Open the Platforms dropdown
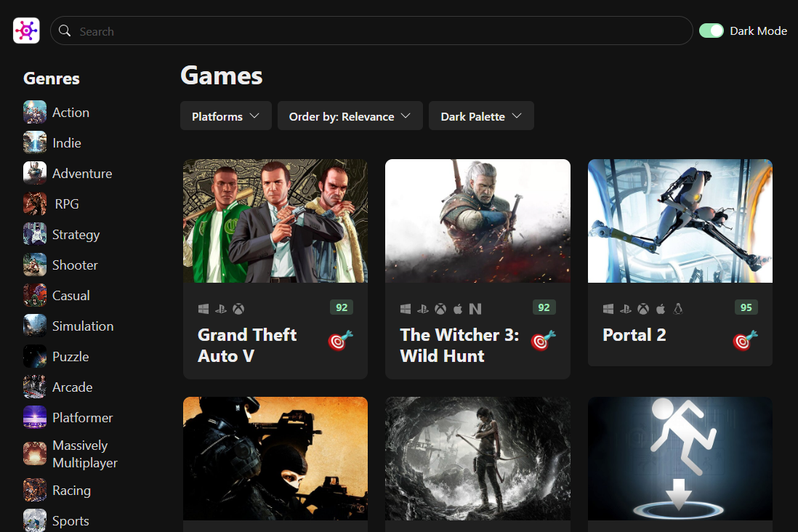Screen dimensions: 798x532 click(x=225, y=116)
